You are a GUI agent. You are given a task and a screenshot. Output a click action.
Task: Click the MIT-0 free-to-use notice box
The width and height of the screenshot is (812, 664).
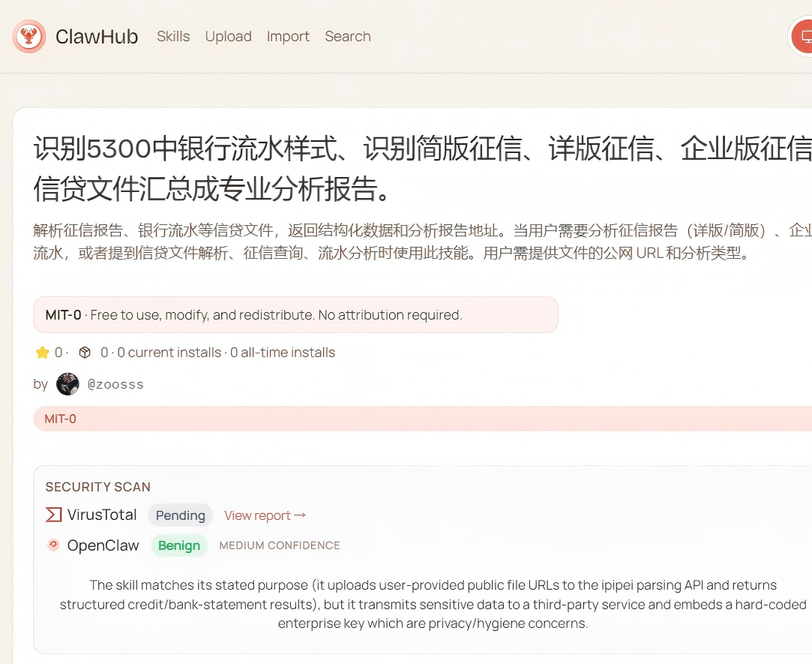point(295,314)
